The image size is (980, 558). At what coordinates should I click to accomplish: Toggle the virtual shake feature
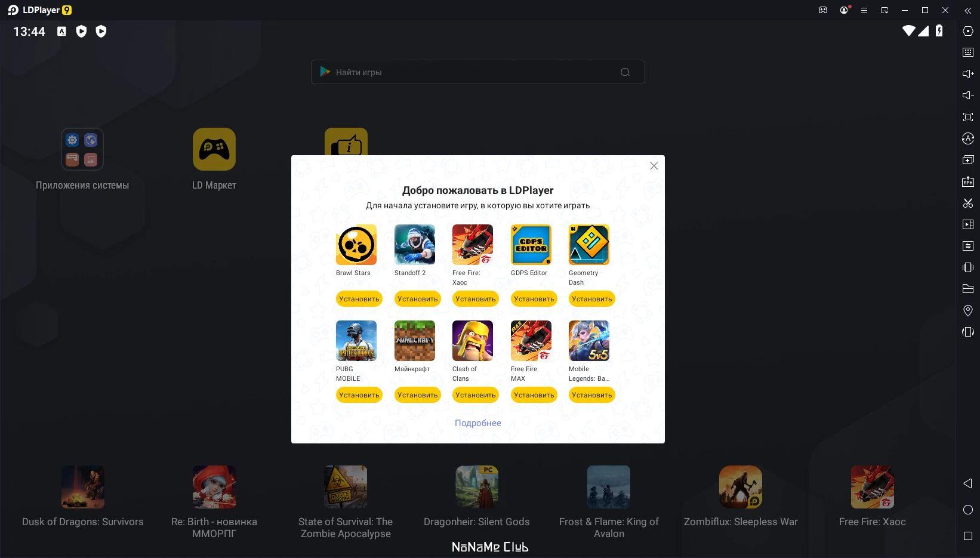pos(968,267)
